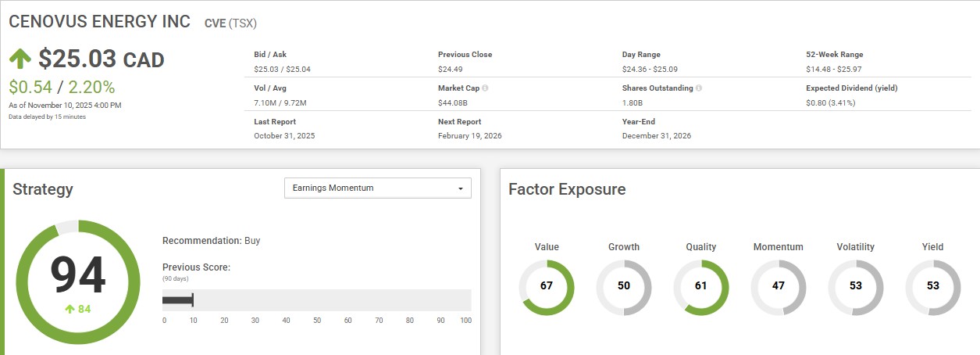Select the Growth factor gauge showing 50
Image resolution: width=980 pixels, height=355 pixels.
tap(623, 286)
